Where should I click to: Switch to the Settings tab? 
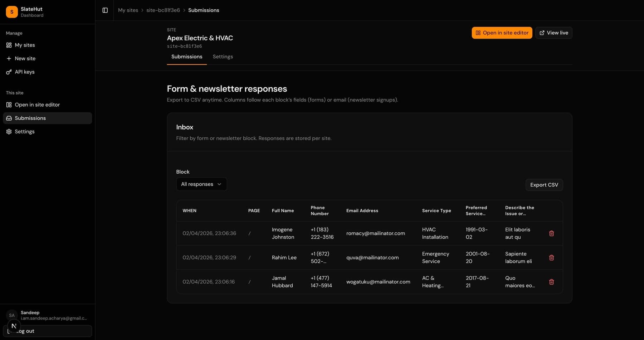[x=223, y=57]
